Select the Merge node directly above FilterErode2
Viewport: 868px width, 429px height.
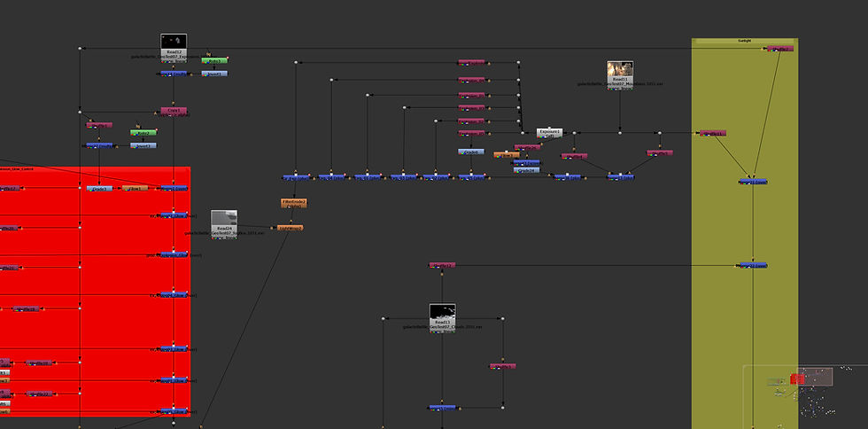point(296,177)
